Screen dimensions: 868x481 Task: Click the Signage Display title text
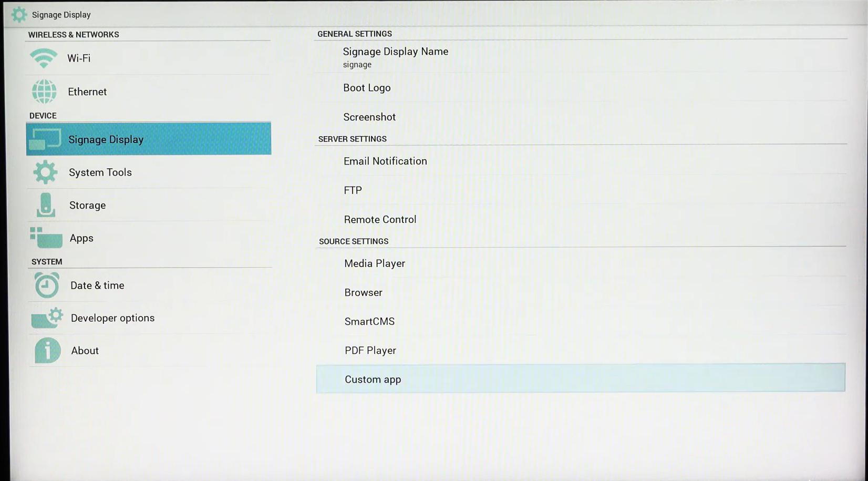[61, 15]
